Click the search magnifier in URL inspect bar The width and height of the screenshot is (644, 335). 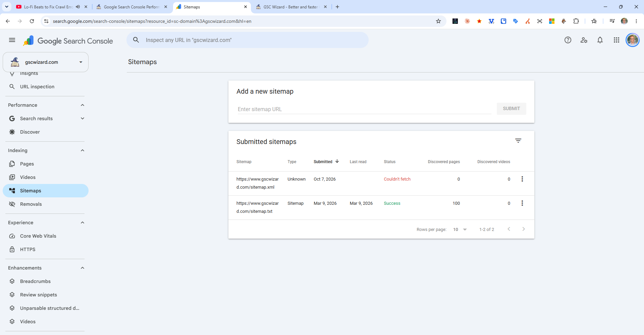(136, 40)
